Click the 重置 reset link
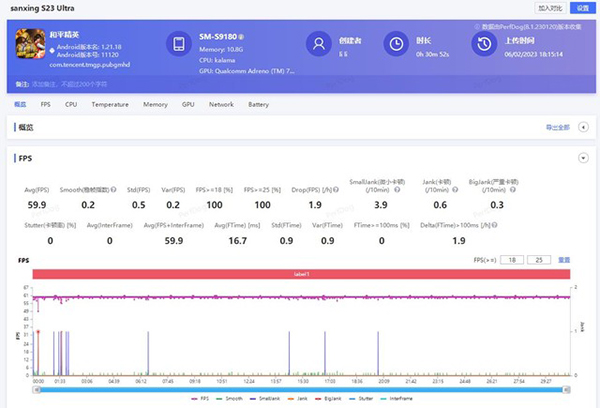Image resolution: width=600 pixels, height=408 pixels. tap(564, 259)
